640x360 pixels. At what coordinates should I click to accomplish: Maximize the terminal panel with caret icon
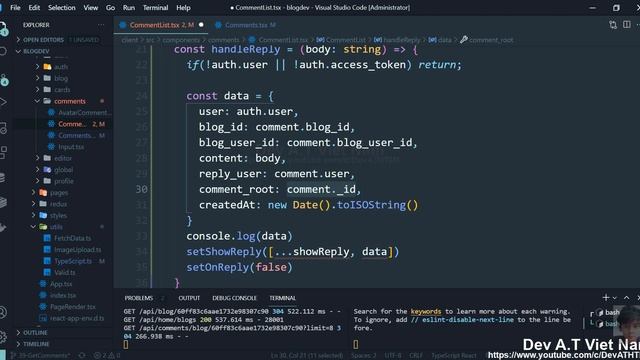tap(627, 298)
